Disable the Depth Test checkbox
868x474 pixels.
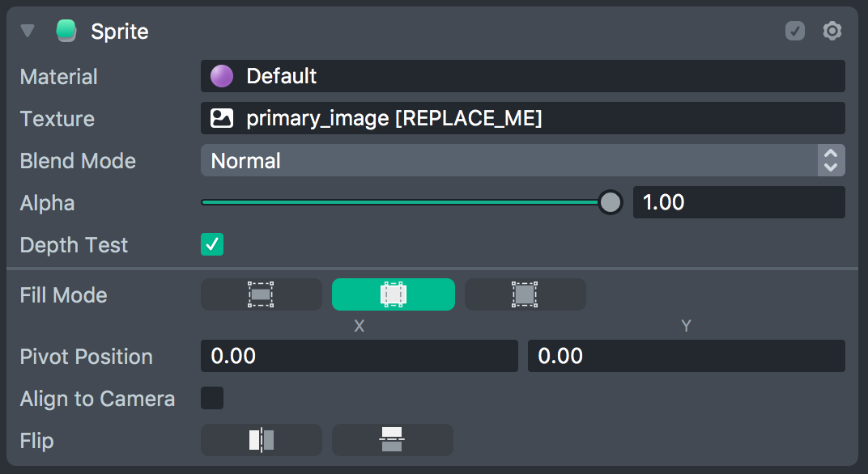pyautogui.click(x=212, y=245)
